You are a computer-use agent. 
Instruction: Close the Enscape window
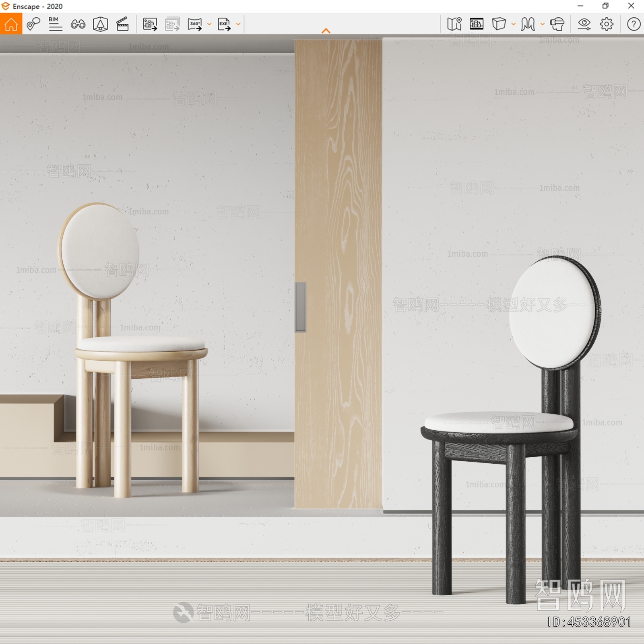tap(631, 6)
